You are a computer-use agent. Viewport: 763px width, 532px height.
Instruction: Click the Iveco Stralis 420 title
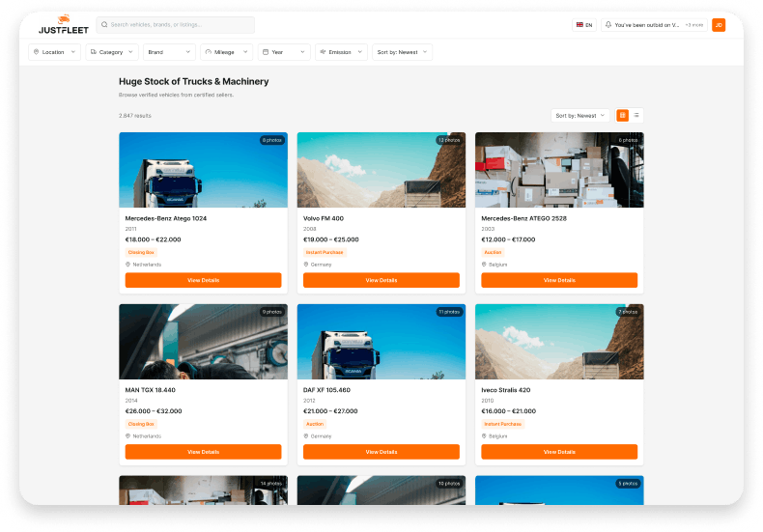click(506, 390)
